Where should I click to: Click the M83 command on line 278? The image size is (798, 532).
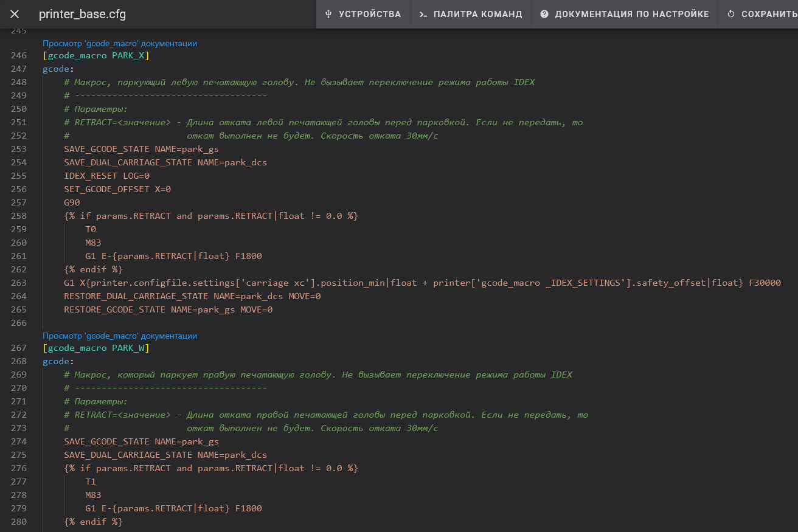click(x=93, y=495)
